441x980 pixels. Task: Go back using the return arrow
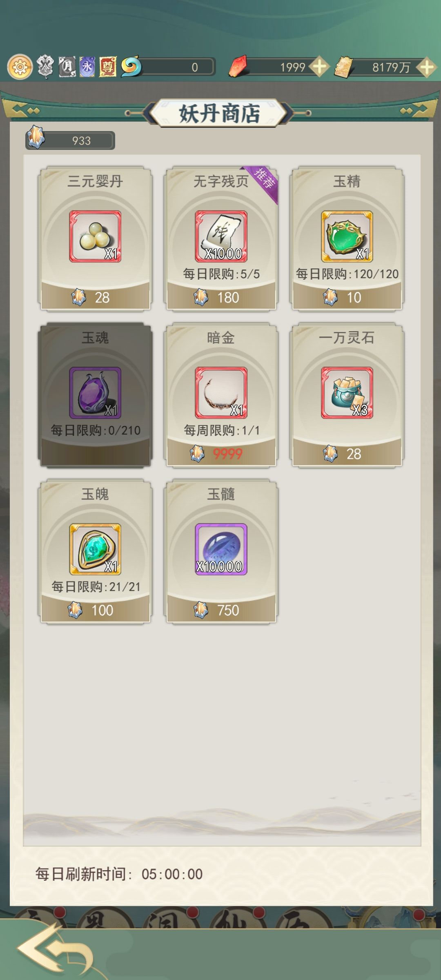[x=55, y=949]
